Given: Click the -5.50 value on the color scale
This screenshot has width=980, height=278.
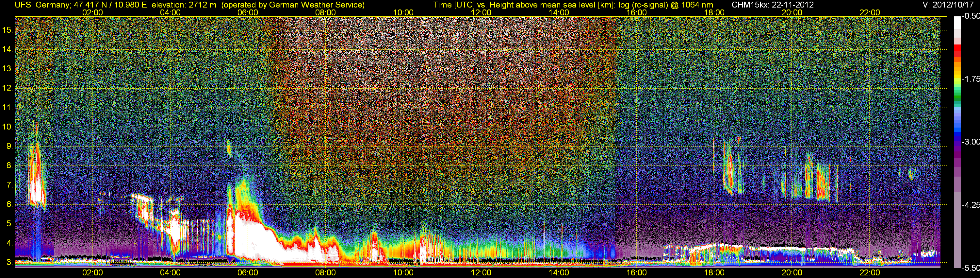Looking at the screenshot, I should [971, 268].
